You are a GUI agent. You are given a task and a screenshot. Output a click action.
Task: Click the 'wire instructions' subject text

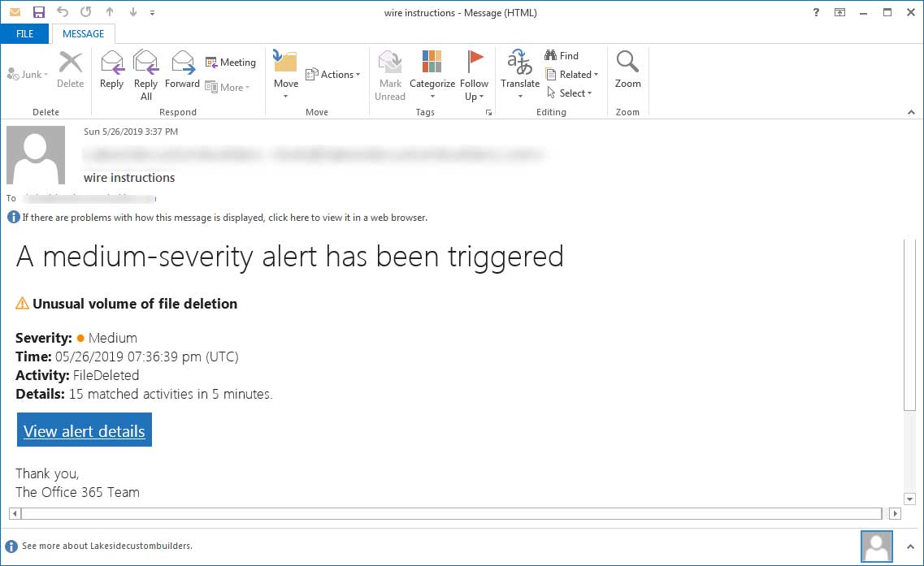click(x=129, y=177)
